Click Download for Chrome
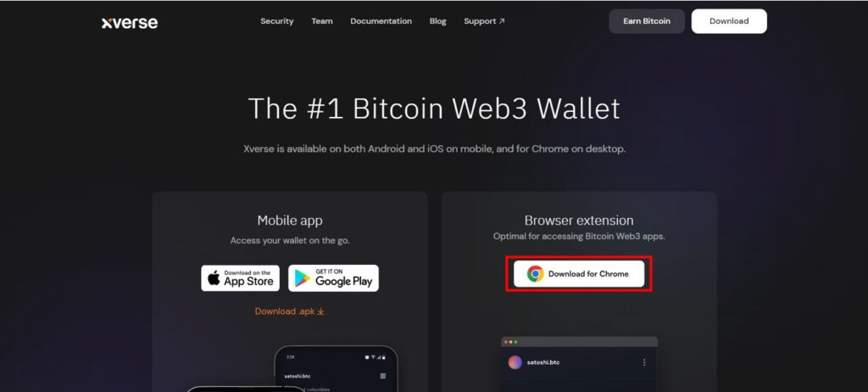 579,274
